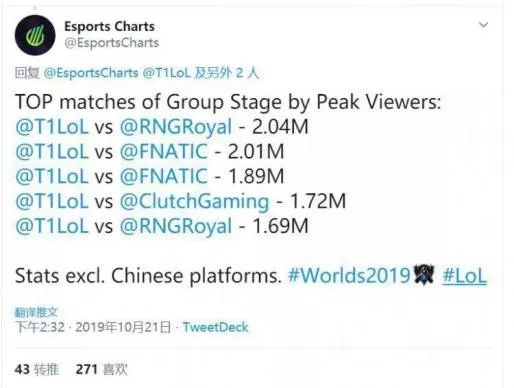Open the Esports Charts display name
This screenshot has height=388, width=514.
[x=109, y=26]
